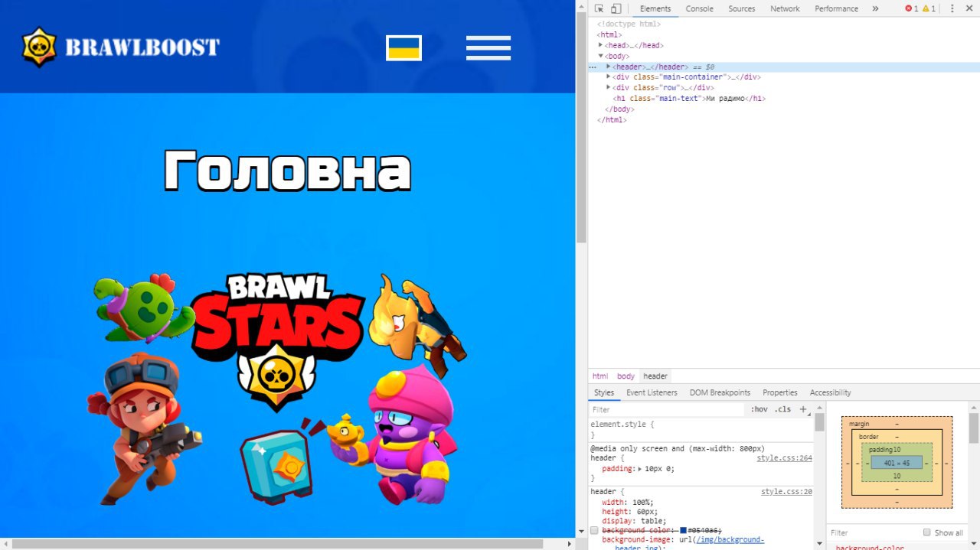Screen dimensions: 980x550
Task: Open the DOM Breakpoints tab
Action: coord(720,392)
